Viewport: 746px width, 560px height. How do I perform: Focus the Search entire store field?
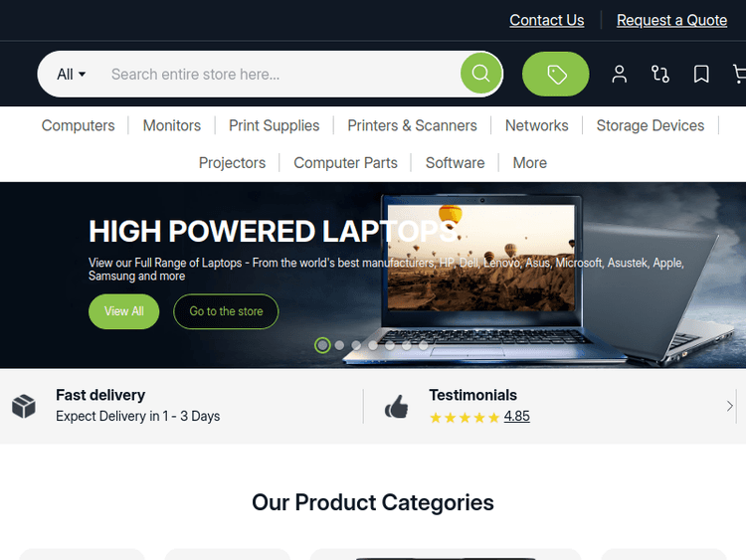tap(280, 75)
